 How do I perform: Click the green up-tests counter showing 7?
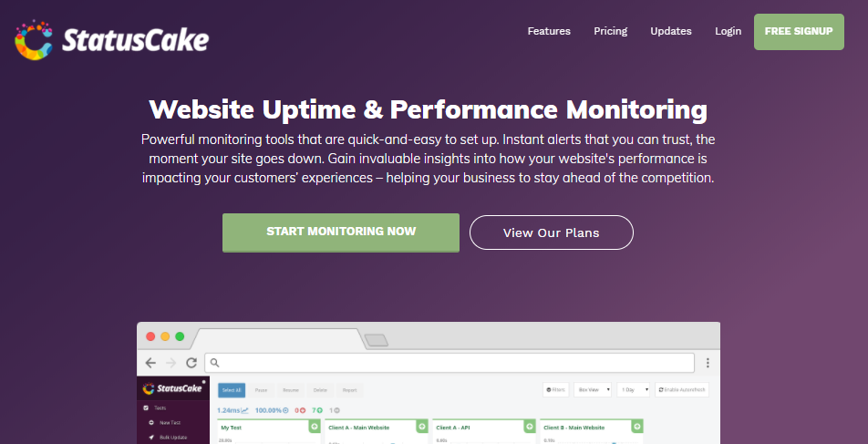[317, 411]
